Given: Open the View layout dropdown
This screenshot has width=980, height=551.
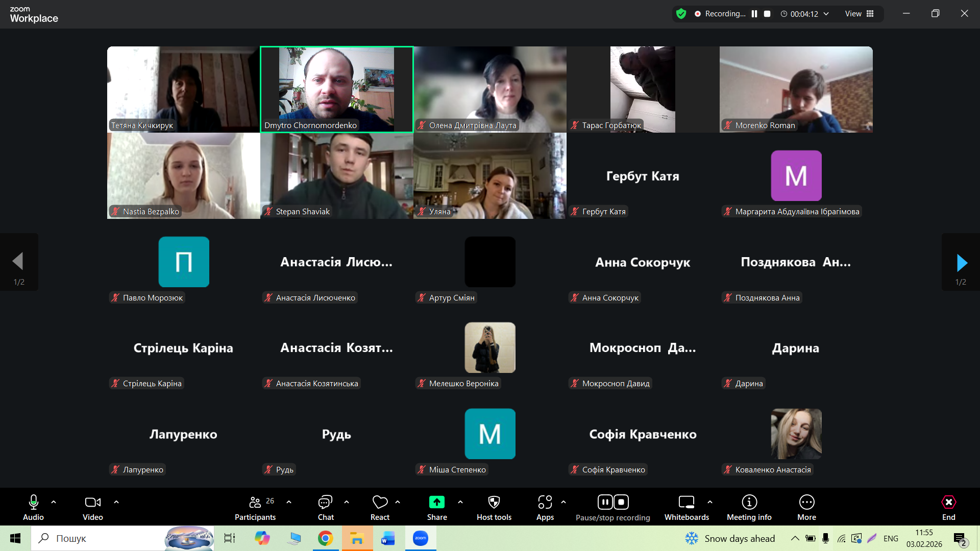Looking at the screenshot, I should pos(860,14).
